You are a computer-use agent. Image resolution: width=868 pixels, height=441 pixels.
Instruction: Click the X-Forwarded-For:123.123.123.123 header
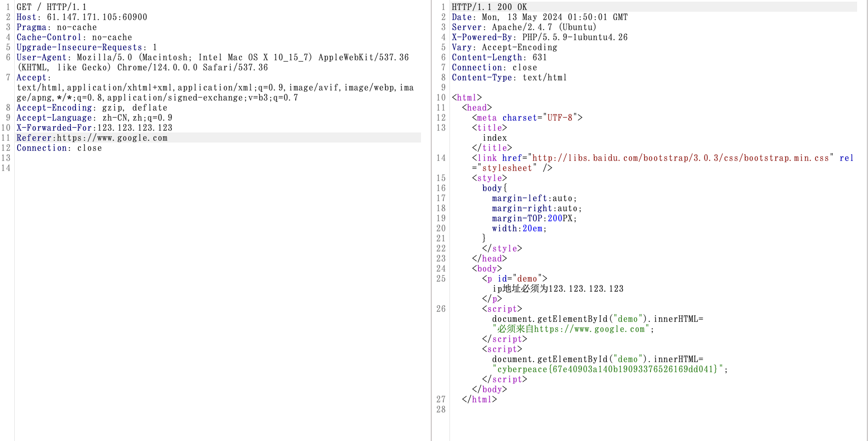94,128
